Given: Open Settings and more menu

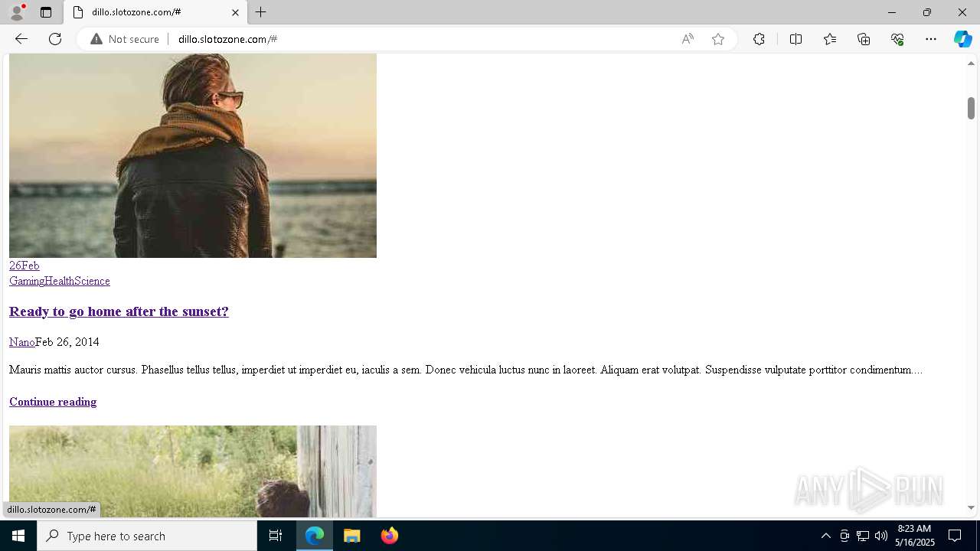Looking at the screenshot, I should 931,39.
